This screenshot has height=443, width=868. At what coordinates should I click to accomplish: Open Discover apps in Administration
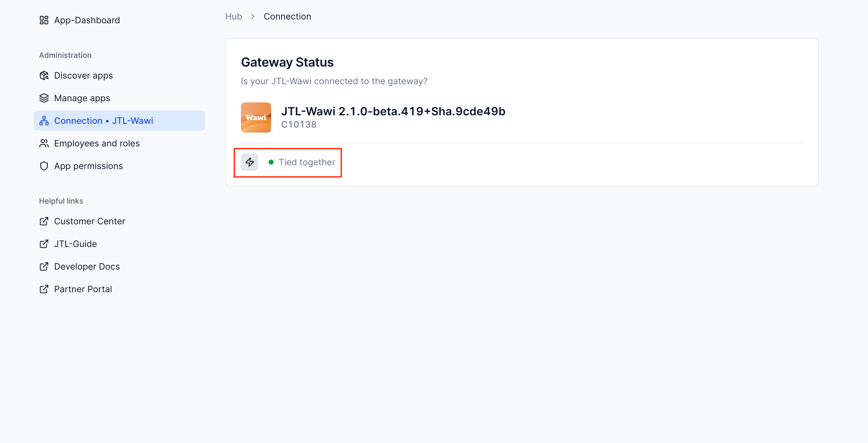point(83,75)
